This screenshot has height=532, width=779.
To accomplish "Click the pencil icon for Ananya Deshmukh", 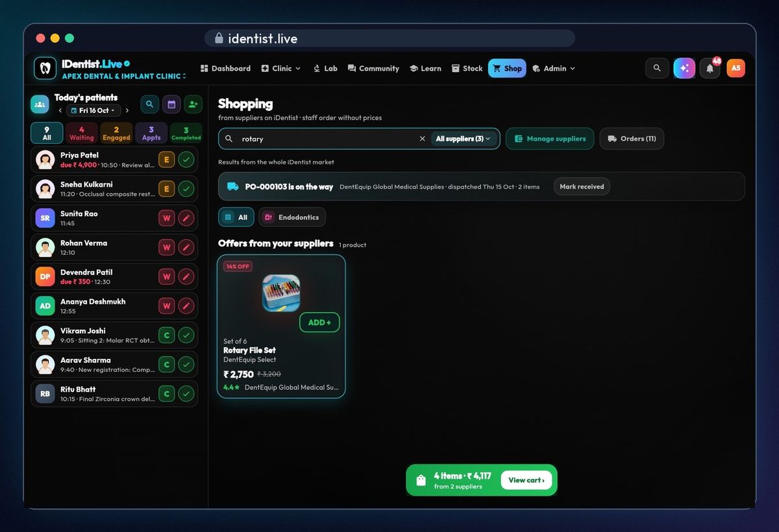I will [186, 306].
